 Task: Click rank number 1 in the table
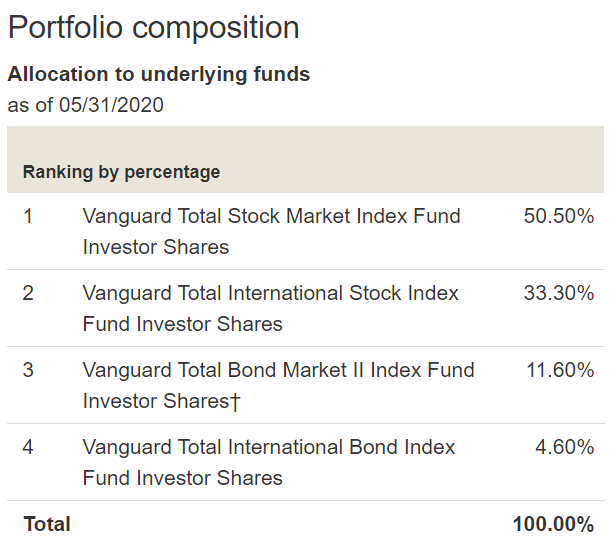pyautogui.click(x=28, y=216)
